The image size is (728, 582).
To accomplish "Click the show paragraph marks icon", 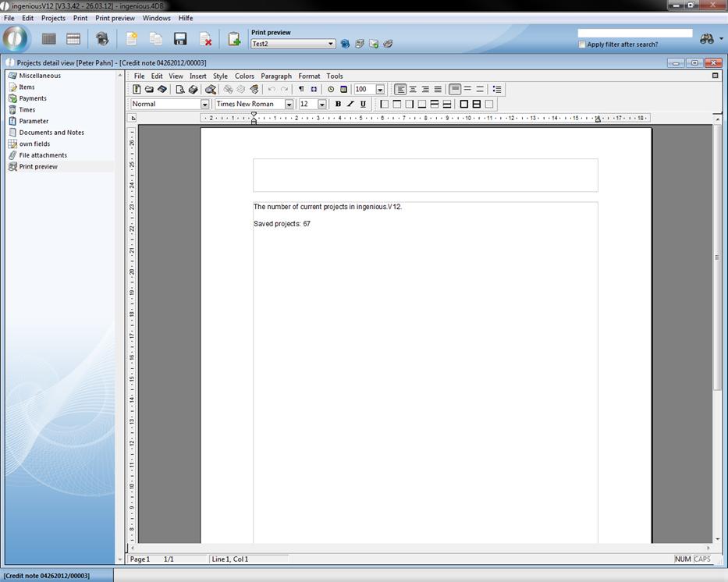I will click(301, 90).
